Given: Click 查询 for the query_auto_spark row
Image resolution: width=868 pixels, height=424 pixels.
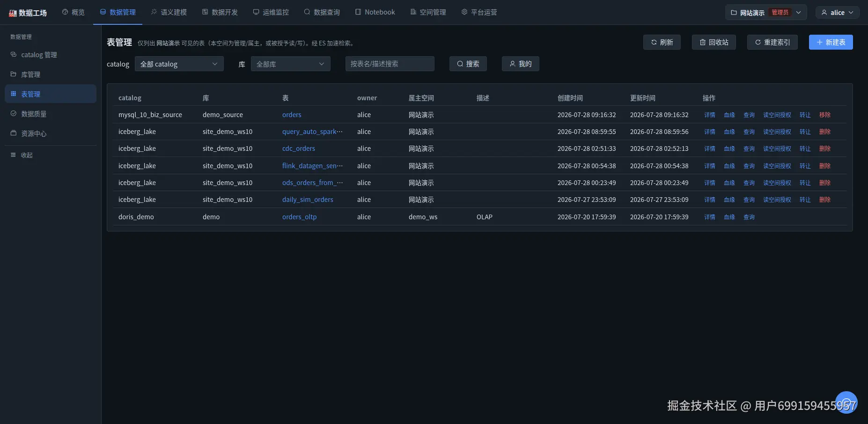Looking at the screenshot, I should 749,132.
